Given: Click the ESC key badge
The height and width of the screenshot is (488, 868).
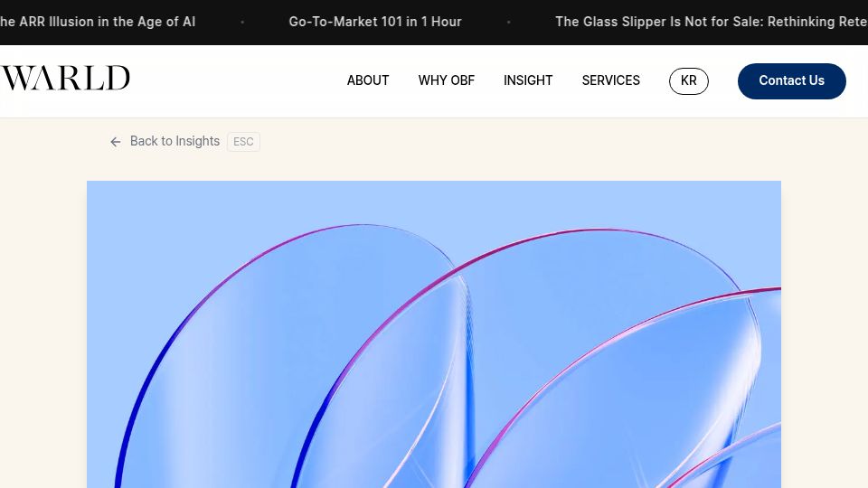Looking at the screenshot, I should click(x=243, y=142).
